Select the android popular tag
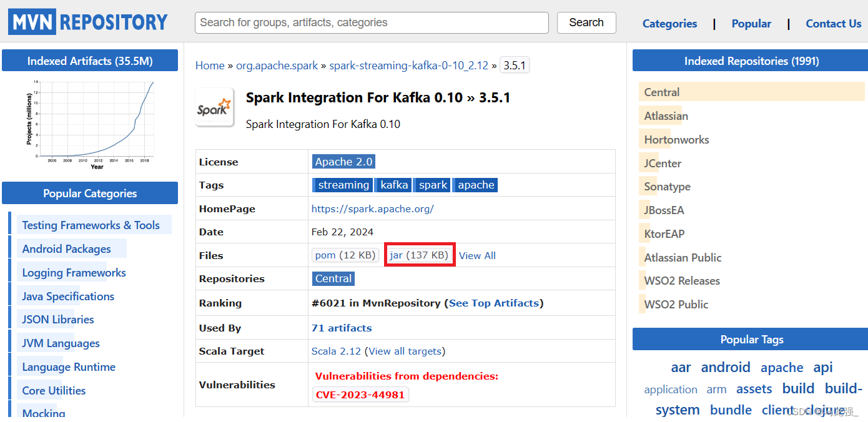This screenshot has width=868, height=422. pyautogui.click(x=726, y=367)
